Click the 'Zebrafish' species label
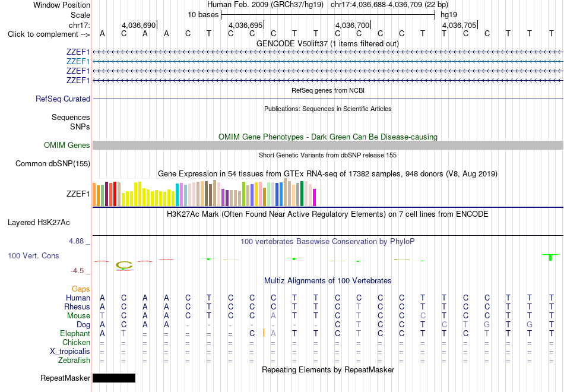 pos(74,361)
